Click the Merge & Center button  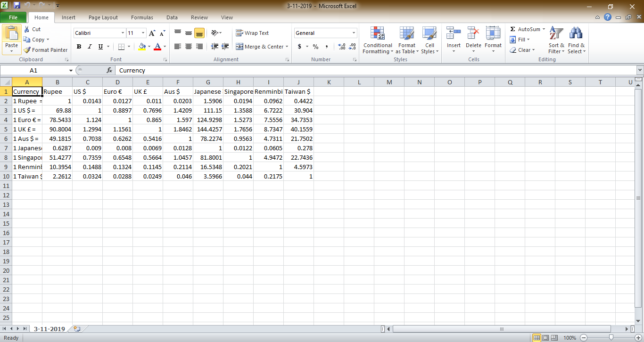pyautogui.click(x=262, y=47)
